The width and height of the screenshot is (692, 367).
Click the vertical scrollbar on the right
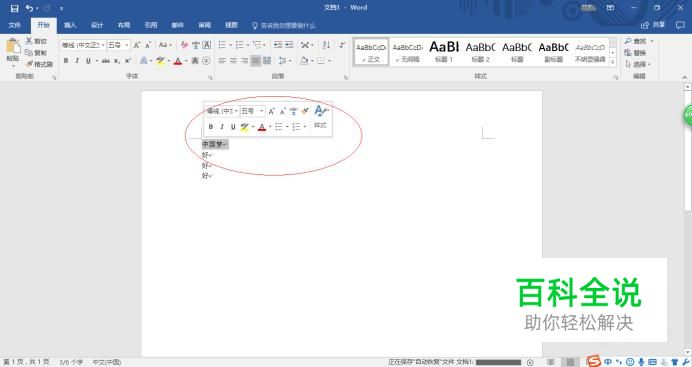click(x=687, y=150)
